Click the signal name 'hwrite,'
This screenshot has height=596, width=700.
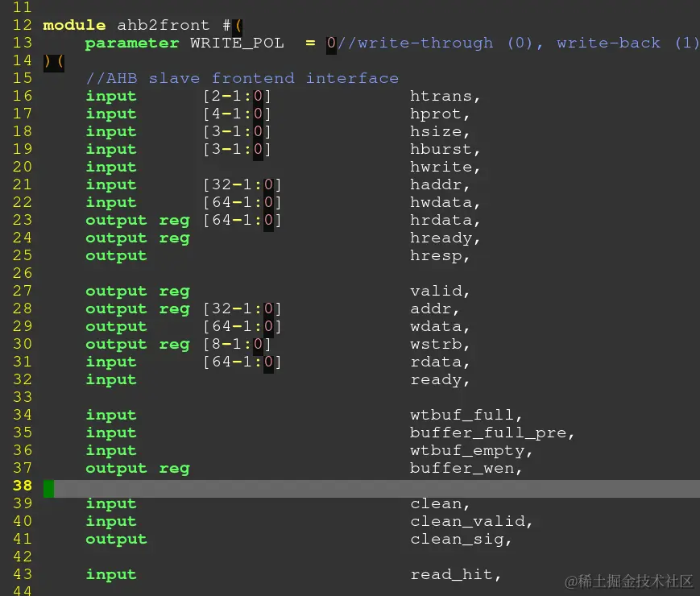[x=445, y=167]
